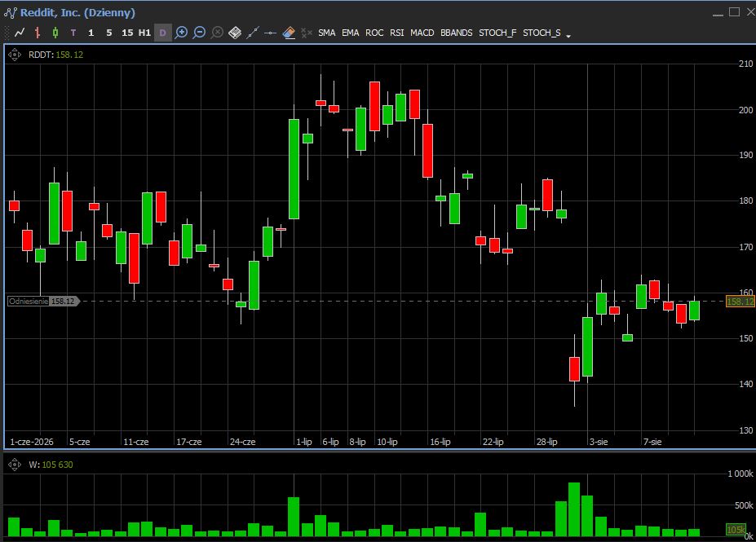The height and width of the screenshot is (542, 756).
Task: Click the chart window icon by title
Action: coord(10,12)
